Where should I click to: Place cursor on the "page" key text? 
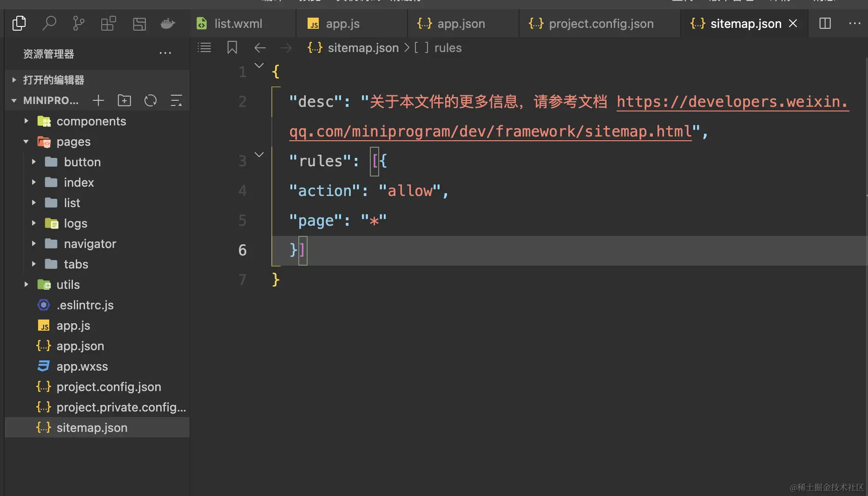tap(316, 220)
